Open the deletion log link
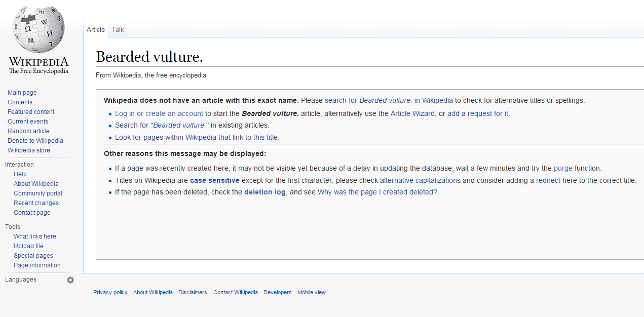The image size is (644, 317). pyautogui.click(x=264, y=192)
